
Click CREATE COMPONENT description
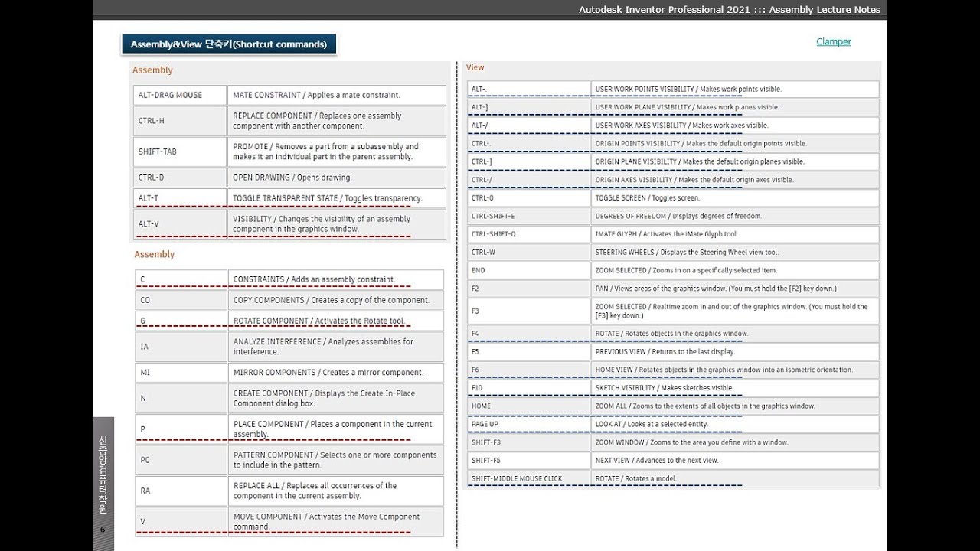(335, 399)
